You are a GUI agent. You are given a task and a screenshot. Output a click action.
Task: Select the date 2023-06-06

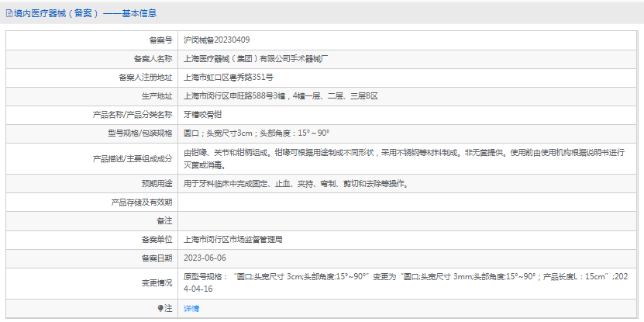(x=205, y=258)
